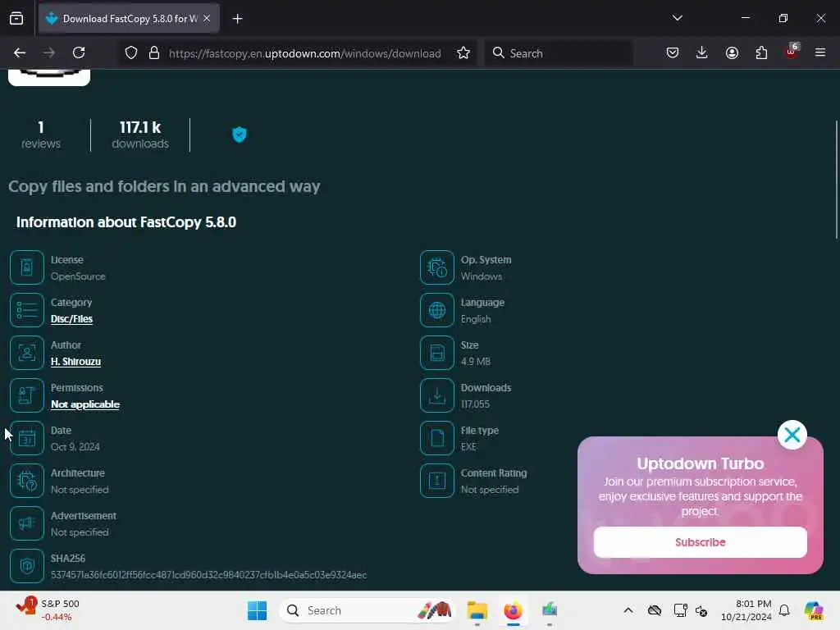The image size is (840, 630).
Task: Save page to Pocket
Action: [673, 52]
